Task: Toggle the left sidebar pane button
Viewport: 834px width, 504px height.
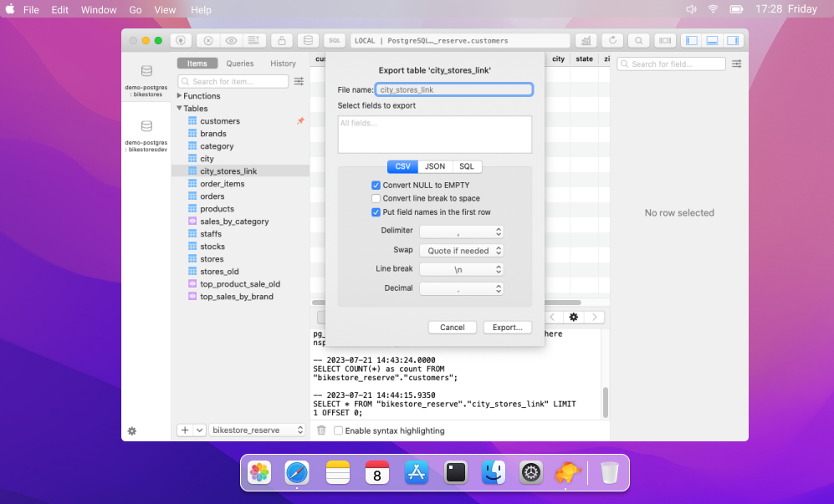Action: click(692, 40)
